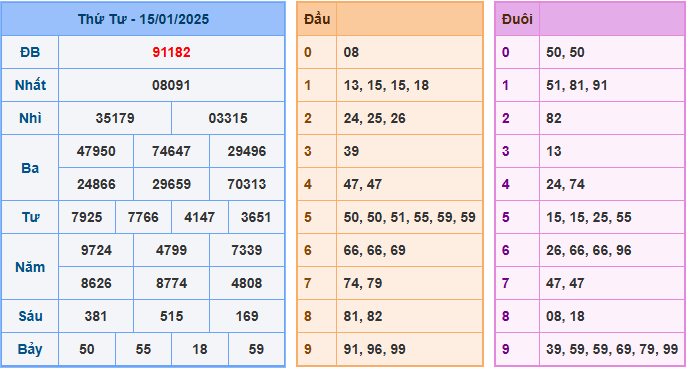Click Đầu table value 39
This screenshot has width=687, height=369.
(351, 151)
